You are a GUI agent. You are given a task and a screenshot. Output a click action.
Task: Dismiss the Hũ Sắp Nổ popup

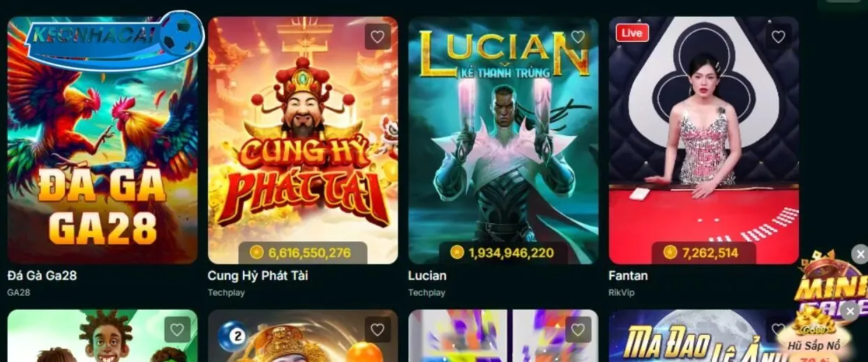(850, 311)
